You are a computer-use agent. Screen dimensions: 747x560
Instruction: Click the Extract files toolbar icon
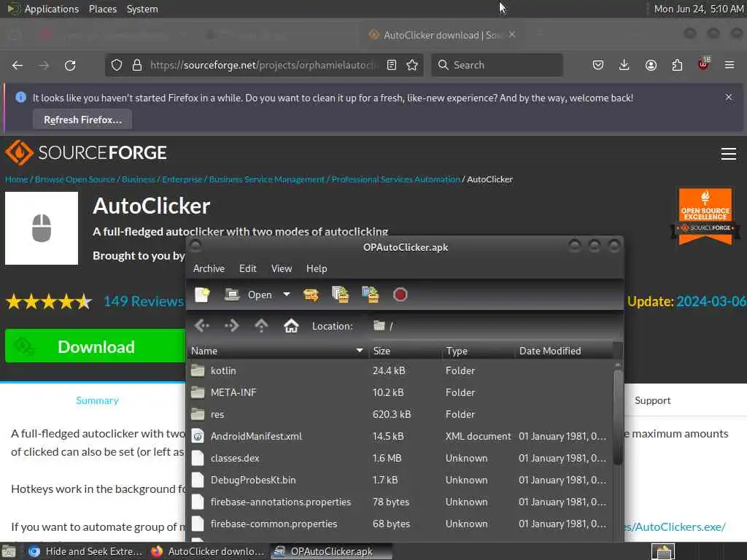tap(311, 295)
